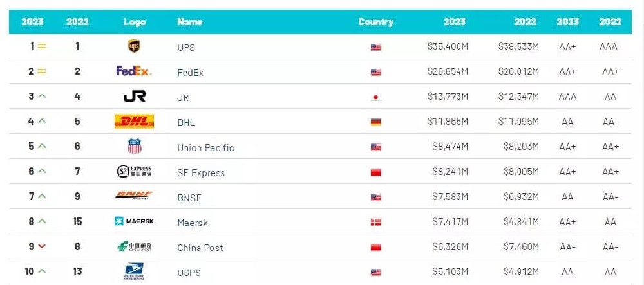Sort by the Country column header

pyautogui.click(x=375, y=22)
